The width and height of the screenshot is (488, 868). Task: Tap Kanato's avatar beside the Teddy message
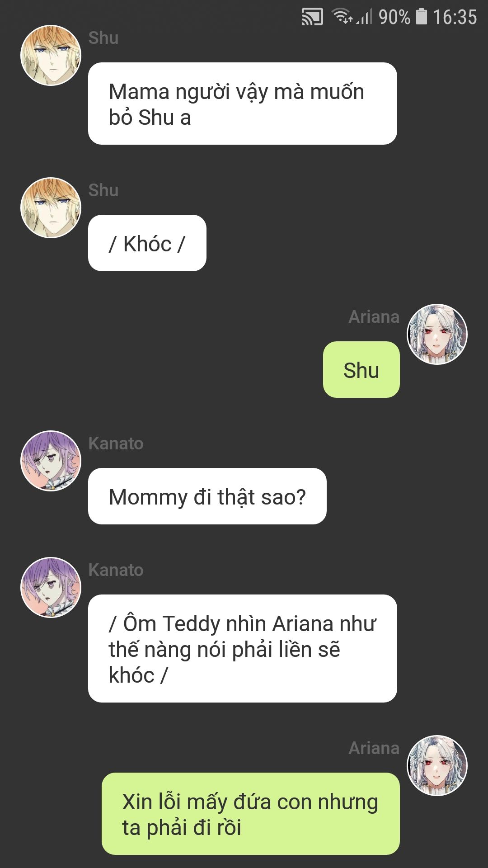[x=51, y=587]
